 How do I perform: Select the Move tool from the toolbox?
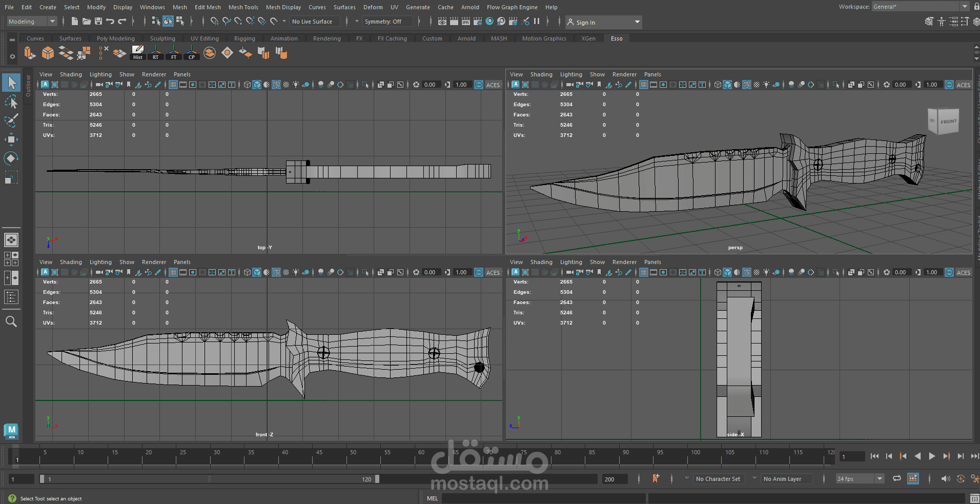click(11, 139)
